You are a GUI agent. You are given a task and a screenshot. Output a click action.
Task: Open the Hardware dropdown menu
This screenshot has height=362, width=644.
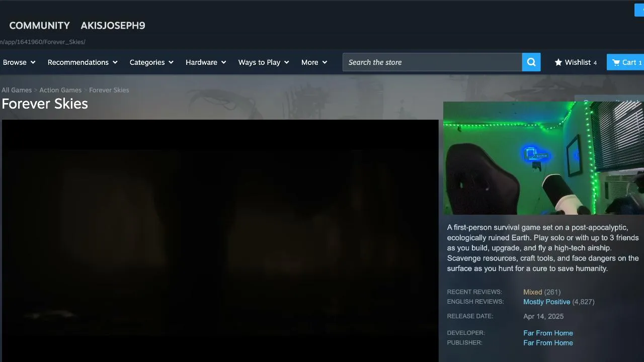pos(206,62)
